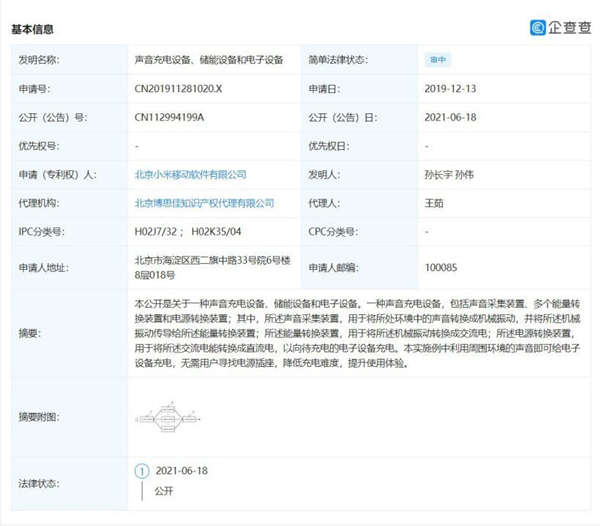Select the 公开 status entry in timeline

(164, 491)
